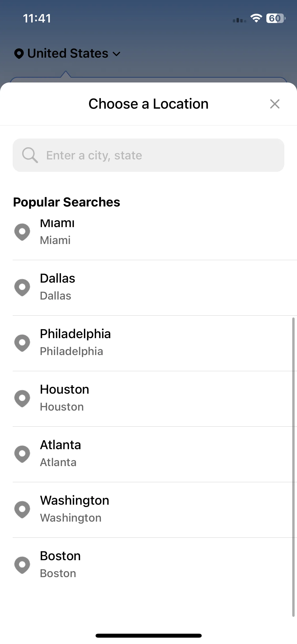Select the Dallas location entry

pyautogui.click(x=155, y=287)
